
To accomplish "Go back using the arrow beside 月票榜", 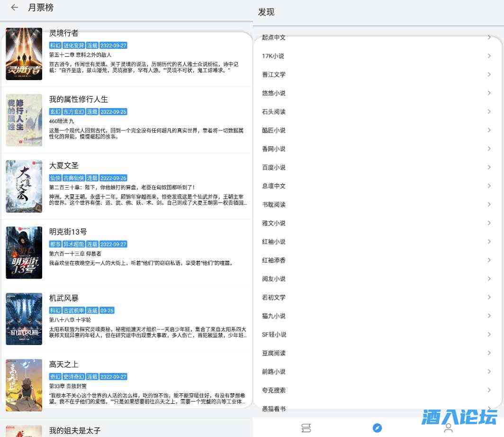I will point(15,7).
